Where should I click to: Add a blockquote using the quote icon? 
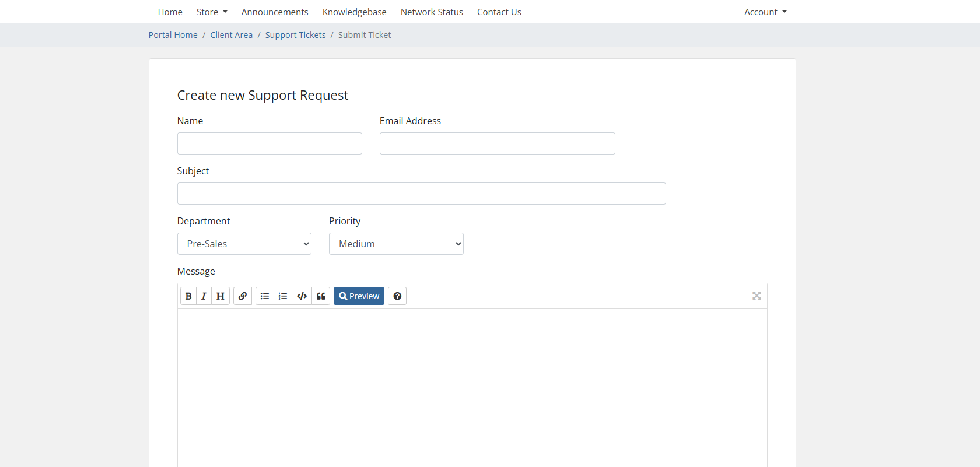[x=321, y=296]
